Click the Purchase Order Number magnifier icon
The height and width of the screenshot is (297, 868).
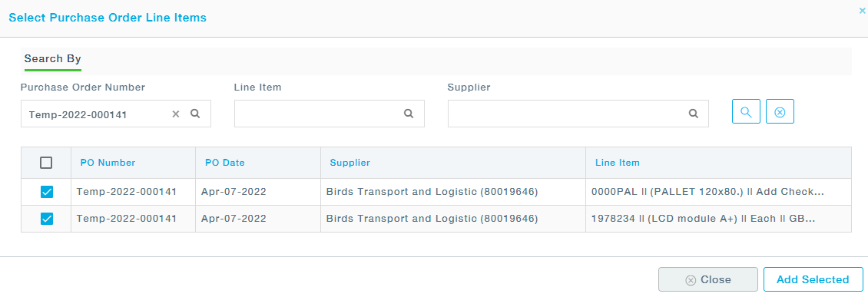pos(195,114)
